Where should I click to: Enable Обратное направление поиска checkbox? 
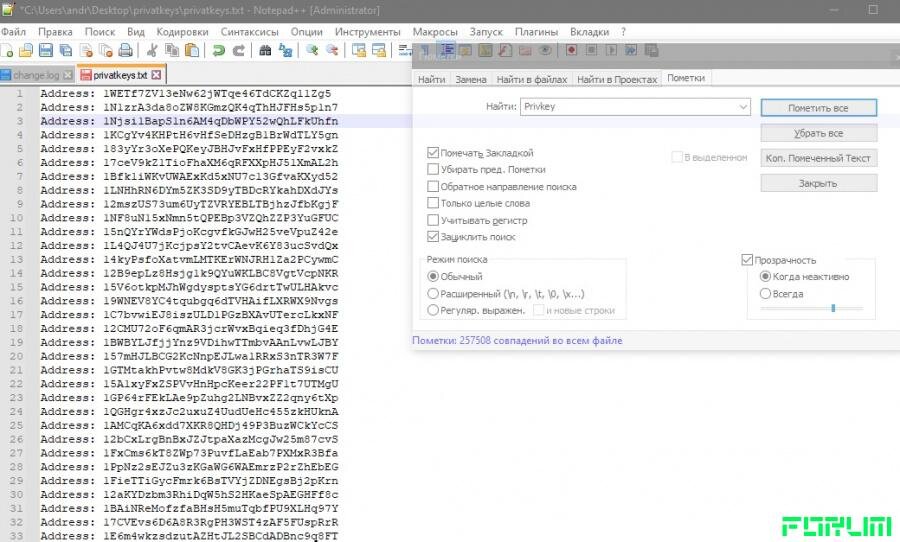tap(433, 186)
